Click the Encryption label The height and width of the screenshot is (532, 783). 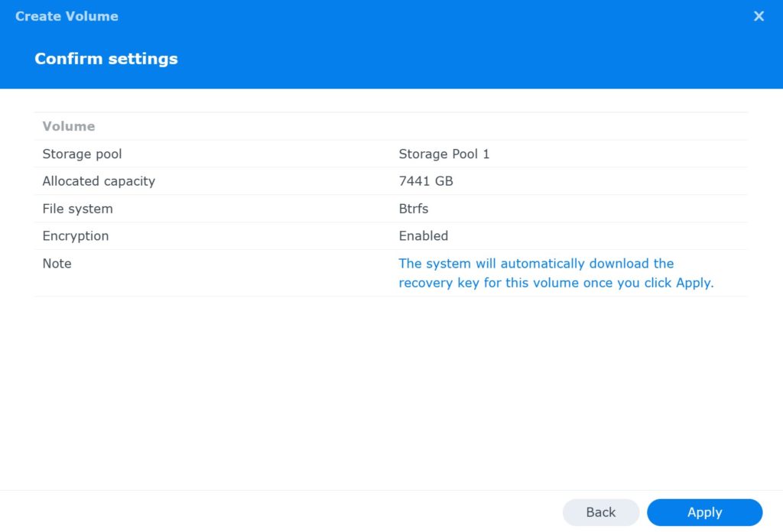pos(75,236)
